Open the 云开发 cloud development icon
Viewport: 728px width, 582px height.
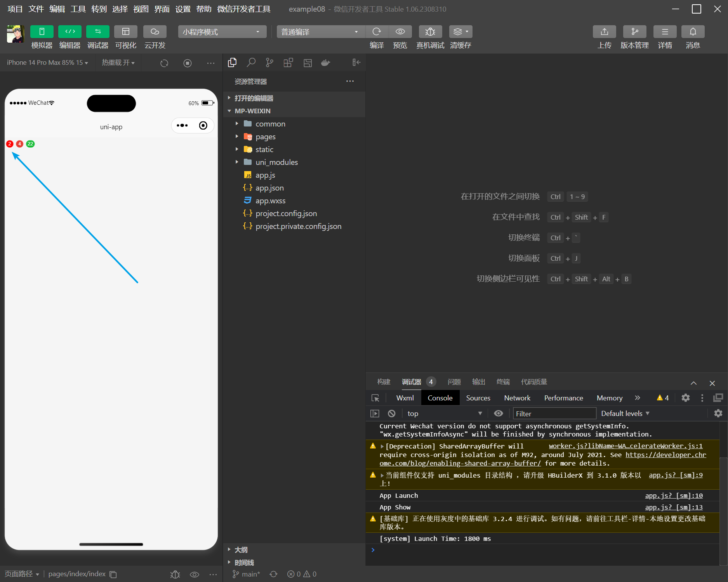(155, 31)
